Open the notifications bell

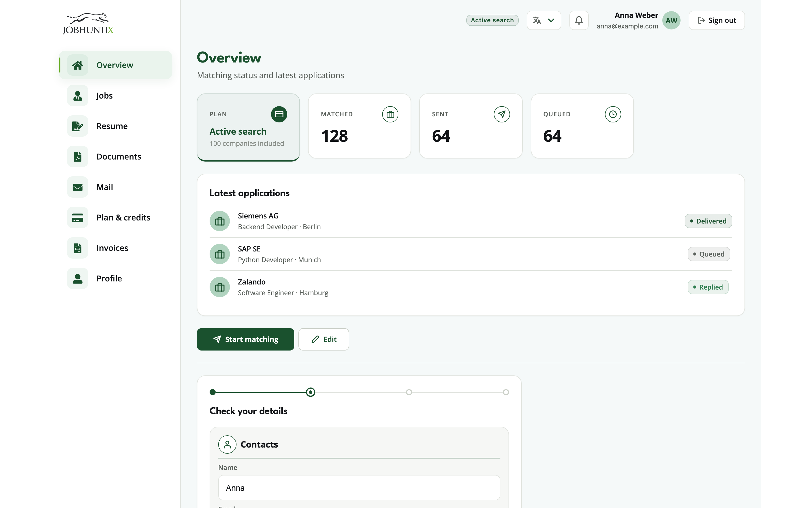(x=579, y=21)
